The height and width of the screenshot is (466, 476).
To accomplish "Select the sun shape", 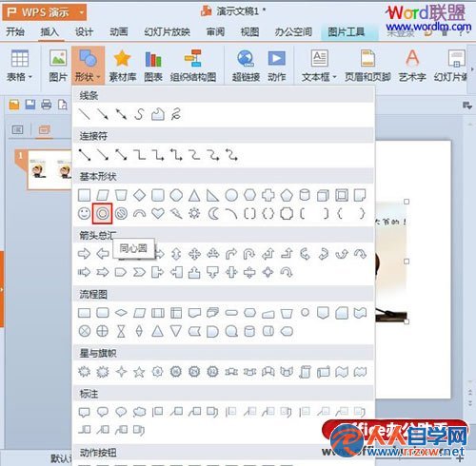I will click(194, 214).
